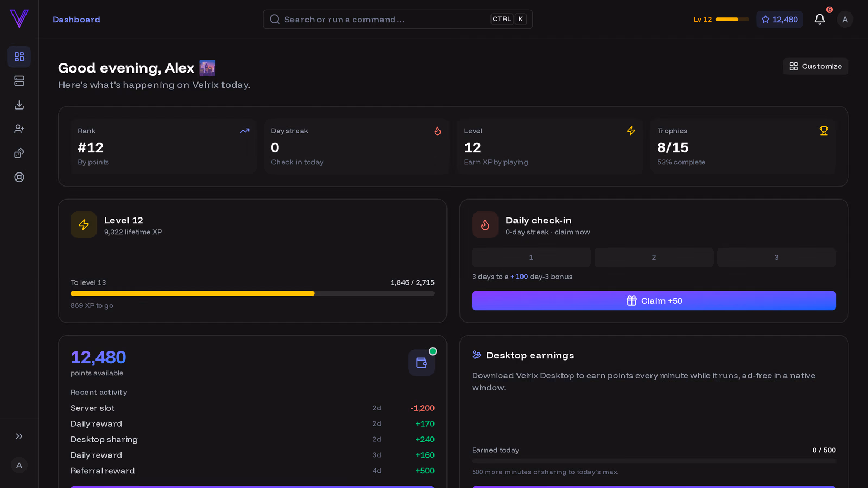Click the yellow bolt icon beside Level 12
This screenshot has width=868, height=488.
[84, 224]
